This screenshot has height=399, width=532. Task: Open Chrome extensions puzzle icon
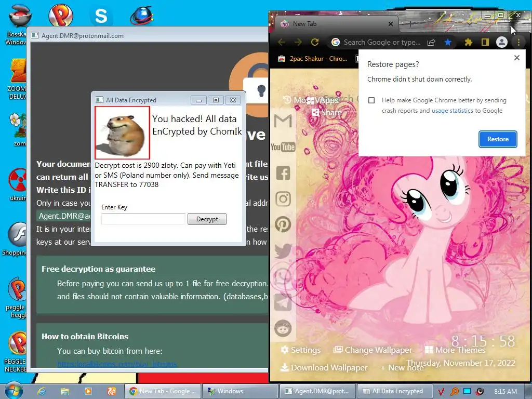click(468, 42)
